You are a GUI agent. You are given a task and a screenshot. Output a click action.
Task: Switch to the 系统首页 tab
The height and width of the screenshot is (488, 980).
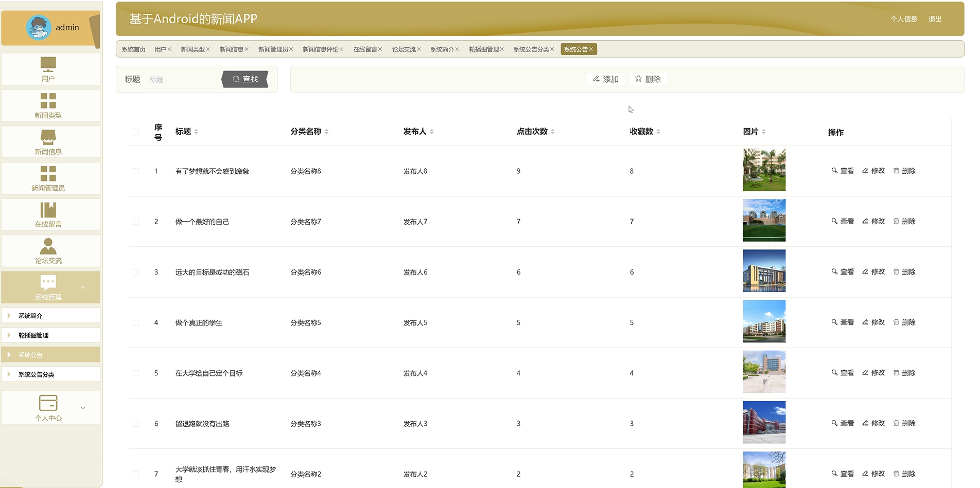[x=133, y=49]
